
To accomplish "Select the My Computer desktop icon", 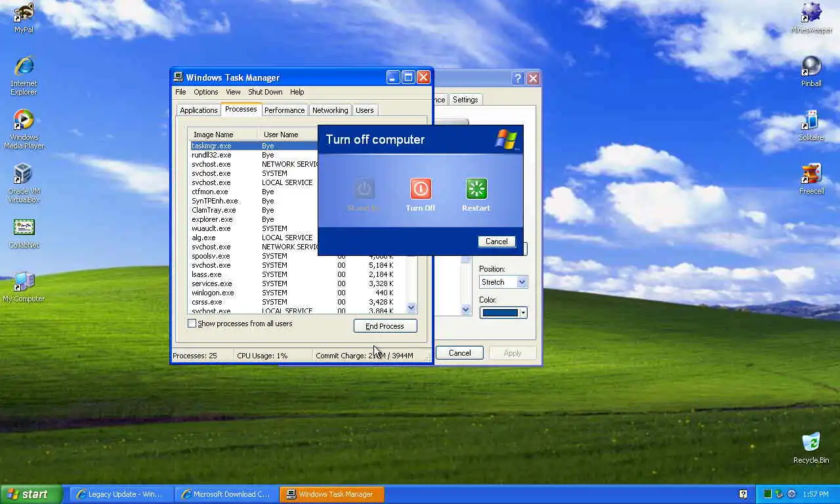I will (24, 287).
